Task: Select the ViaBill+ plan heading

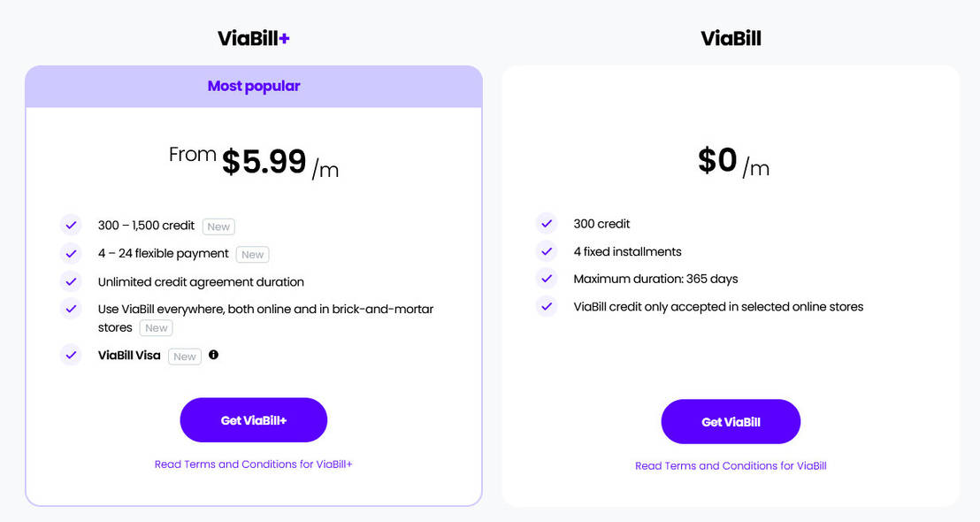Action: click(253, 37)
